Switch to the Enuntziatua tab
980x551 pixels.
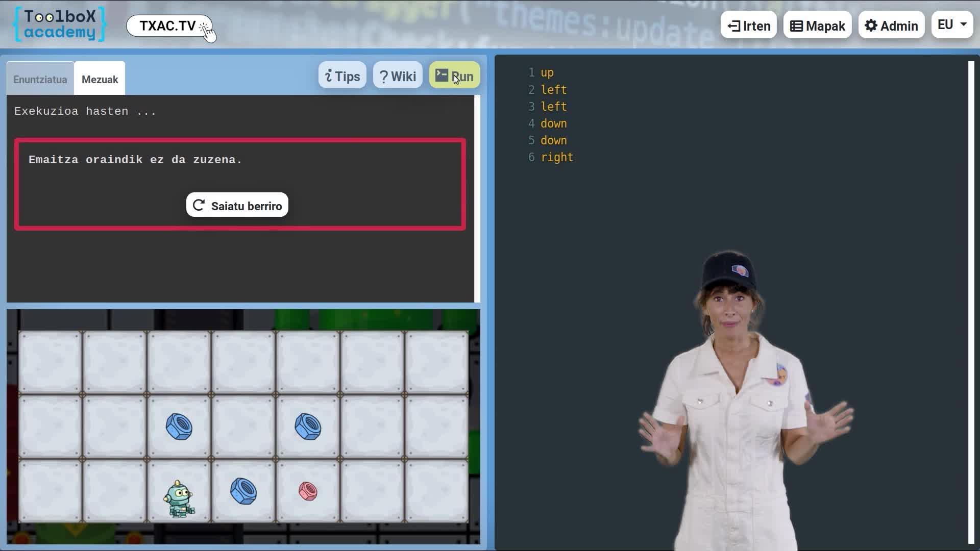[40, 79]
